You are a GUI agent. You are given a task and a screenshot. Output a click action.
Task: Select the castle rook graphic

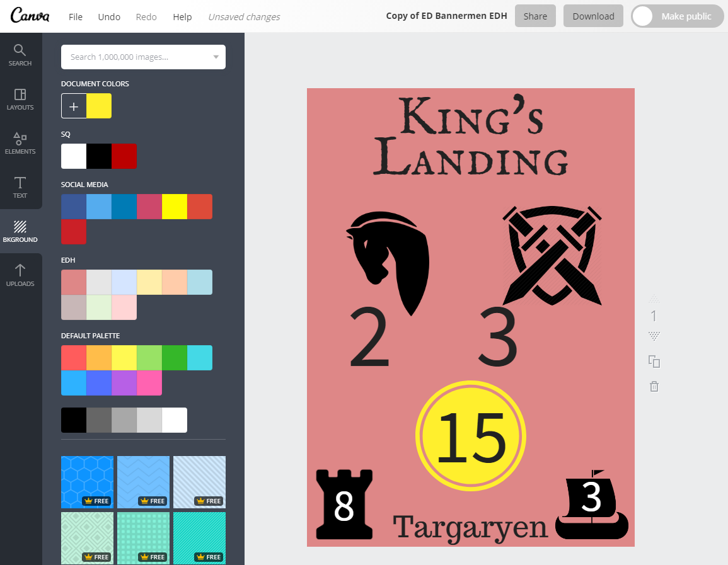344,505
